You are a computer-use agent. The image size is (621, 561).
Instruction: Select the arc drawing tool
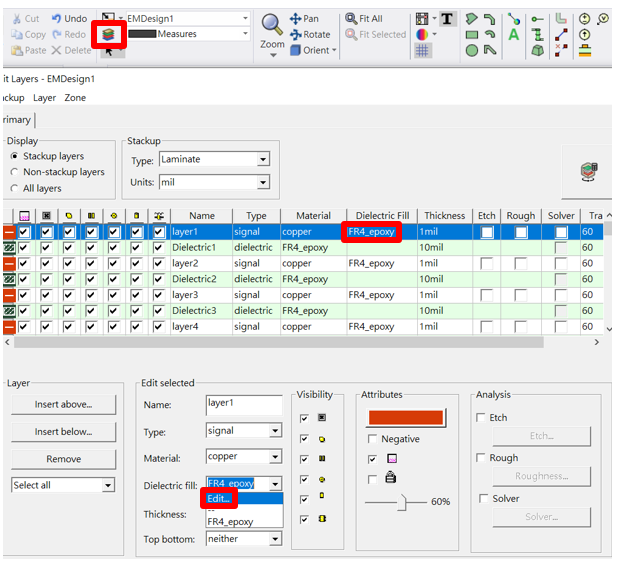click(x=490, y=35)
